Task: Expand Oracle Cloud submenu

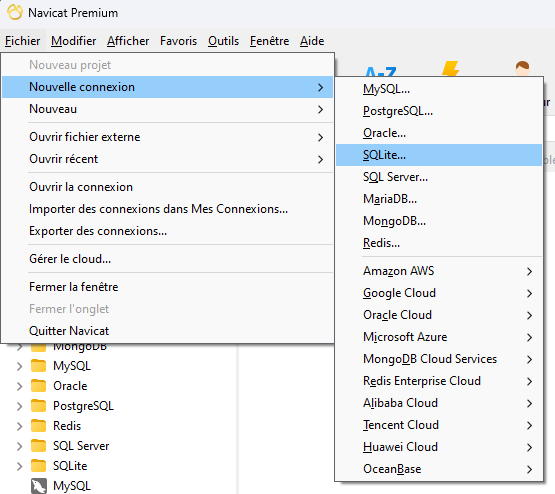Action: click(x=439, y=315)
